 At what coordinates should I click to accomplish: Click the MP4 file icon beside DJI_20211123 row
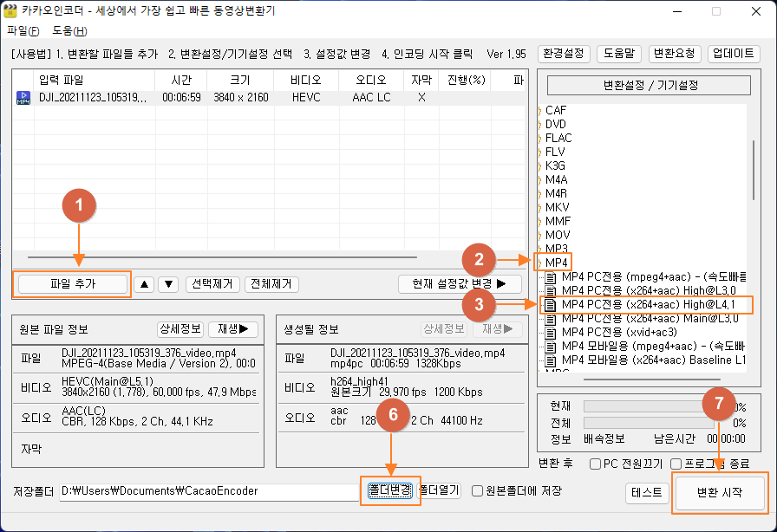tap(23, 98)
